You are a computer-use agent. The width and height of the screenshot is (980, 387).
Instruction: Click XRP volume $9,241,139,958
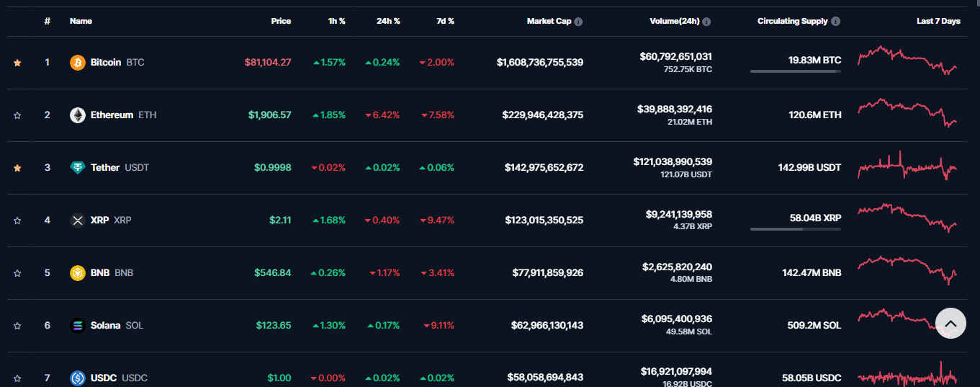[679, 214]
